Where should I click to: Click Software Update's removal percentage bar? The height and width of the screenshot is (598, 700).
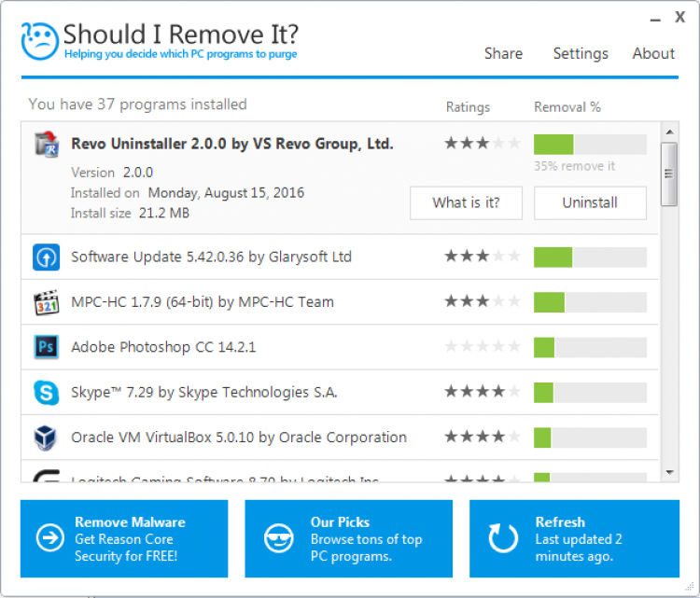pos(590,257)
